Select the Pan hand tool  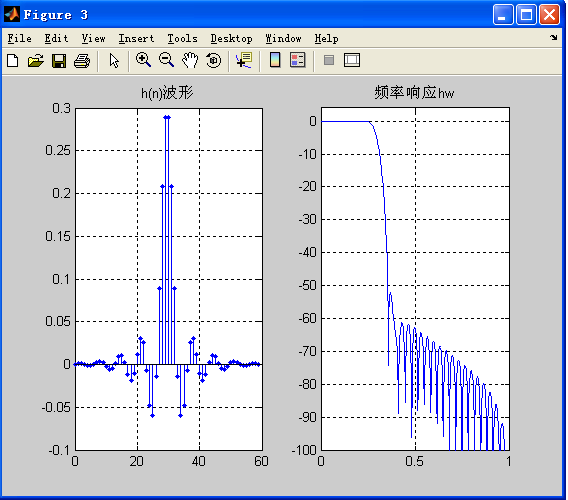pos(190,60)
